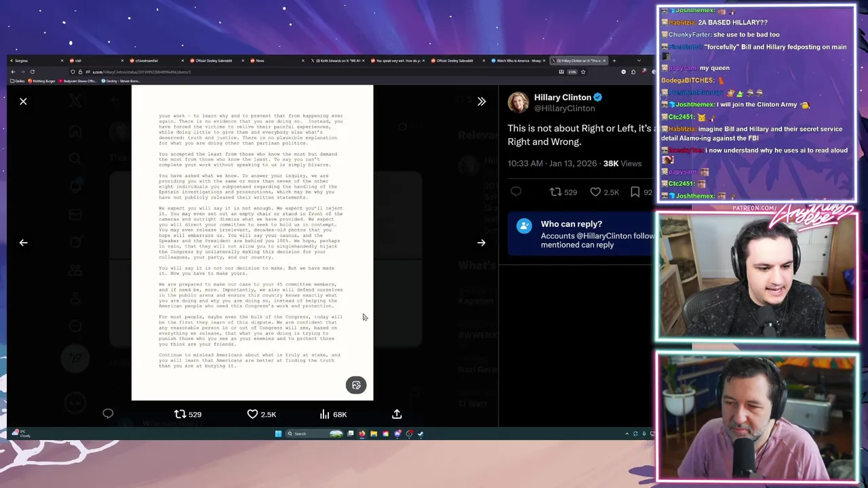Open the OBS taskbar icon
868x488 pixels.
click(x=409, y=434)
